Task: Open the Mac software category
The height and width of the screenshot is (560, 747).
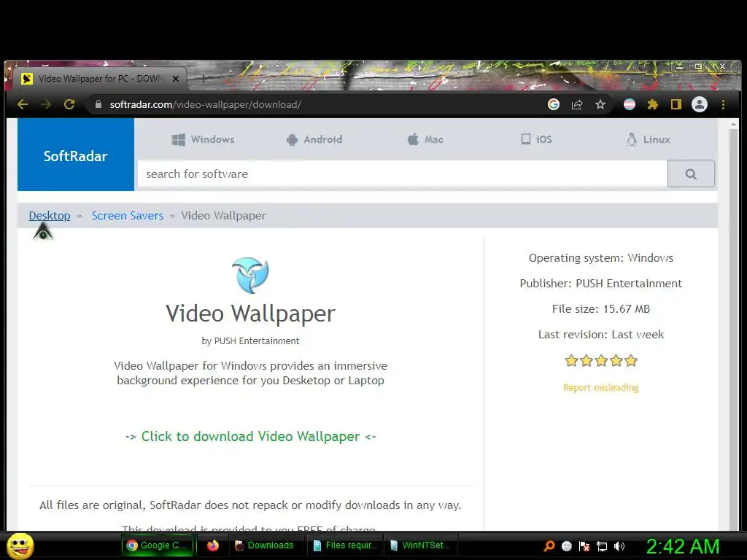Action: [x=425, y=139]
